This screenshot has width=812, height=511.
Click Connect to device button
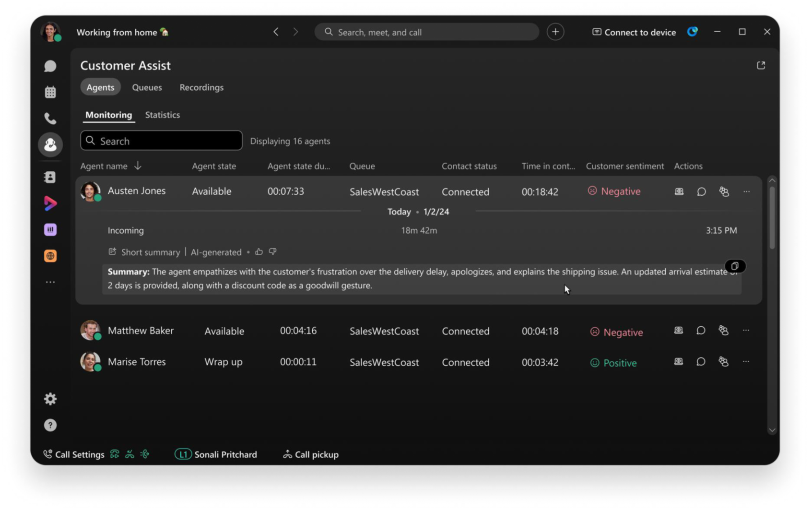click(x=634, y=32)
